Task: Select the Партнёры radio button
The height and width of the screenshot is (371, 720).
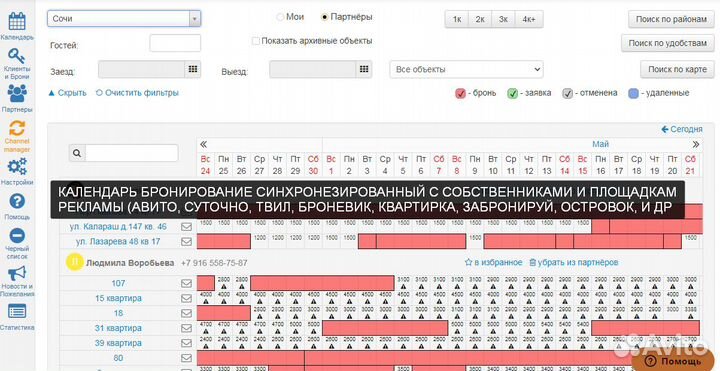Action: click(325, 17)
